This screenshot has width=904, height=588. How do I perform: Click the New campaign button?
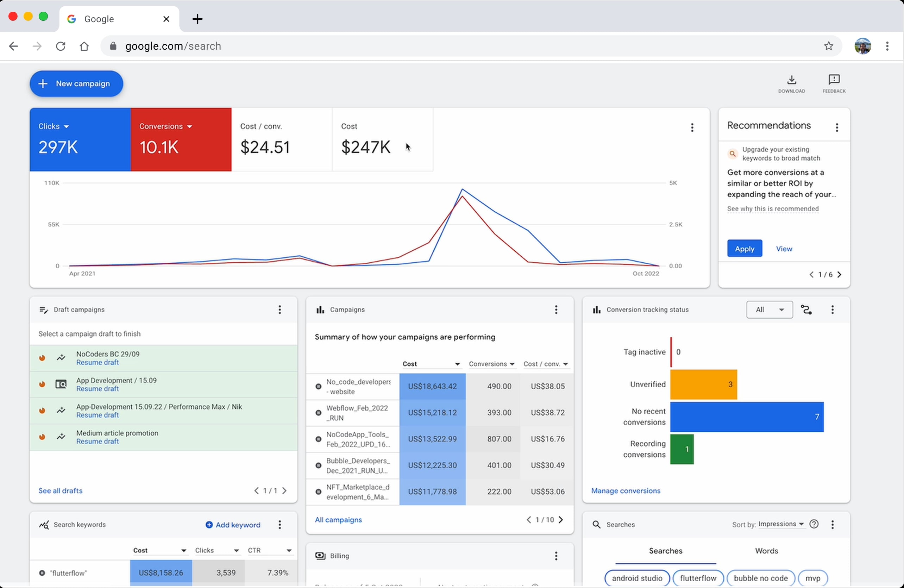[x=76, y=83]
